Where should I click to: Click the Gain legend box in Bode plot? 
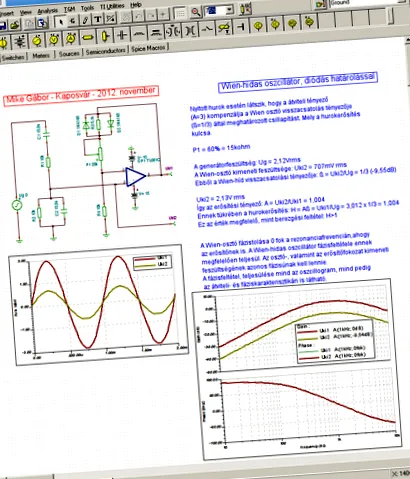click(334, 342)
